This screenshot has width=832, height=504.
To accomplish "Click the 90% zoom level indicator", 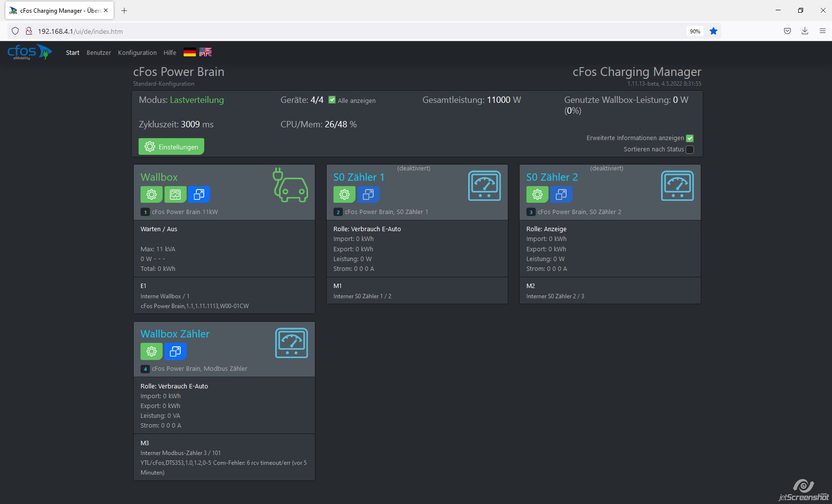I will click(x=695, y=31).
